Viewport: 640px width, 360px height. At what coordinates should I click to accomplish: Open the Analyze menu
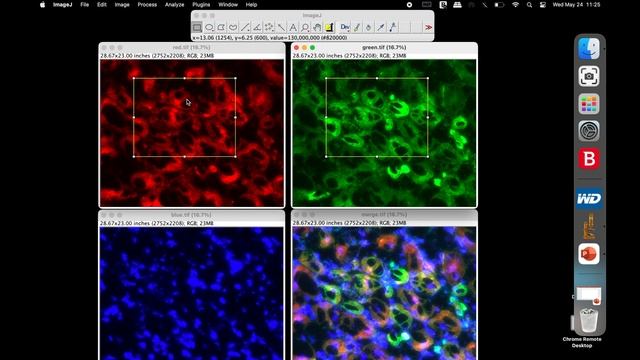pyautogui.click(x=174, y=5)
